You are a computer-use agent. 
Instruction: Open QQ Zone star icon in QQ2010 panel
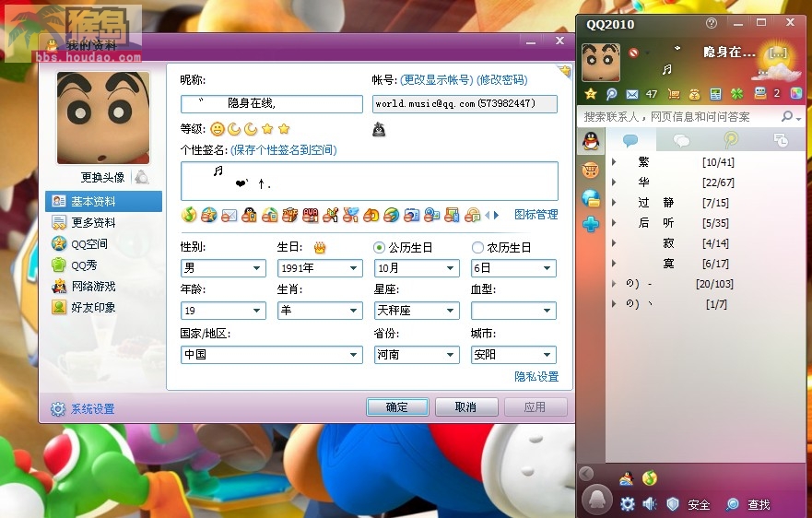[591, 94]
